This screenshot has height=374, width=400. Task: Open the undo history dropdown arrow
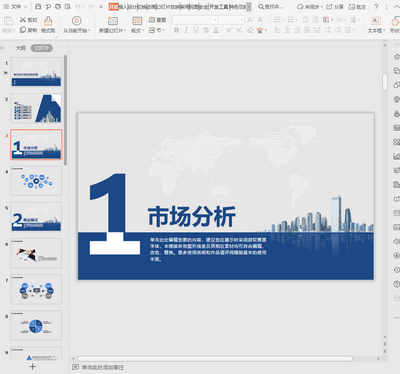tap(83, 7)
